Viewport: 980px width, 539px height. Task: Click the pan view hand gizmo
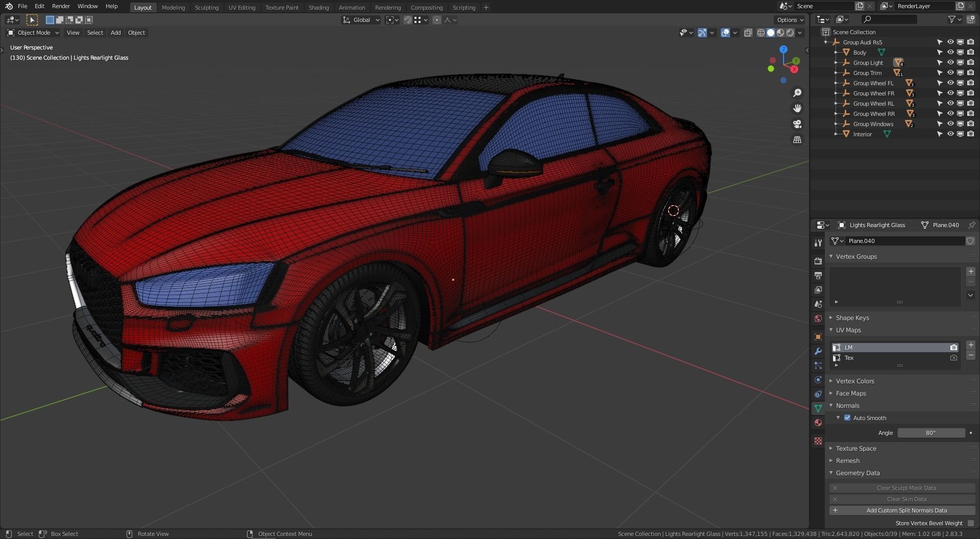797,108
